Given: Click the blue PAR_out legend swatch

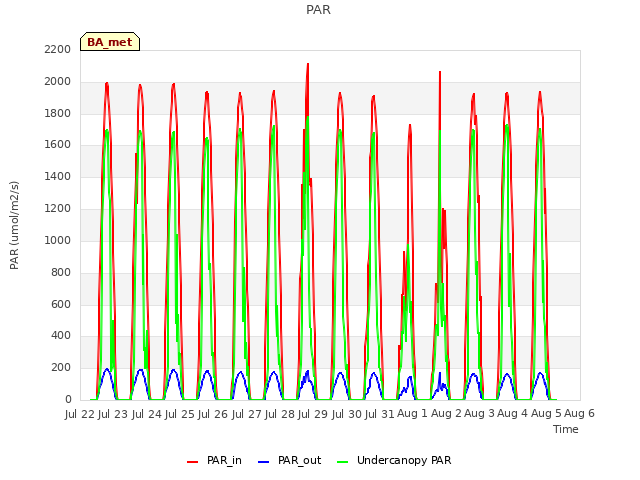Looking at the screenshot, I should tap(263, 462).
